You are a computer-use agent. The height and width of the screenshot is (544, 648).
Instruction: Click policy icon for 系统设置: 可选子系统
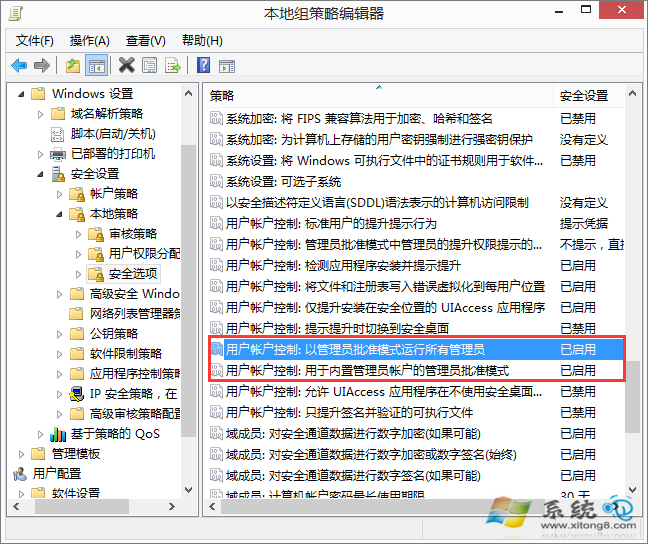click(x=216, y=181)
